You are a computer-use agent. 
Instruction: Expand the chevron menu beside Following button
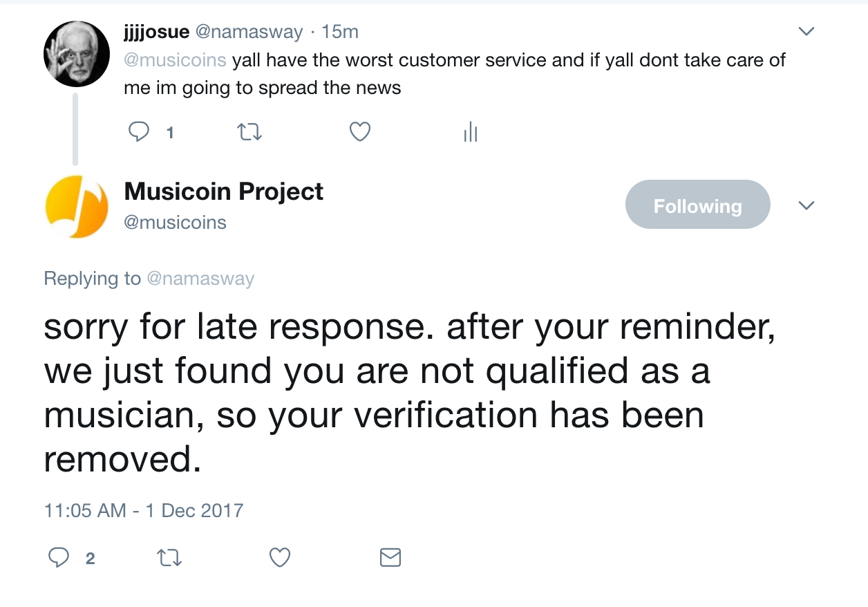tap(806, 205)
